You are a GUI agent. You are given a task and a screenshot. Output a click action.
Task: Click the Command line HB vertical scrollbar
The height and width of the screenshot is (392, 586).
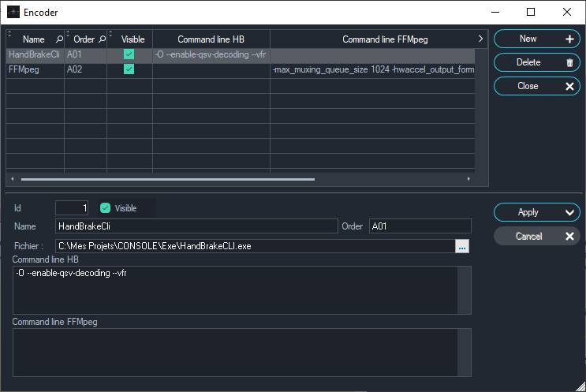pyautogui.click(x=465, y=290)
